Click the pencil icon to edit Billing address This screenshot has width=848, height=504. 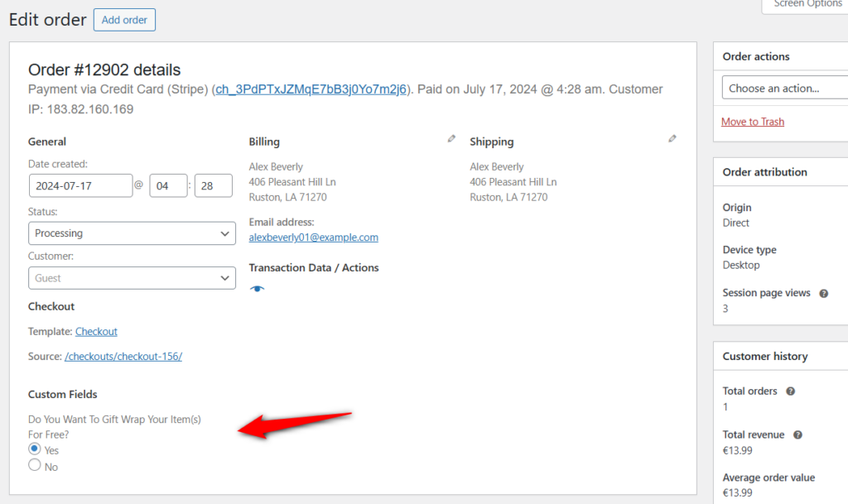[x=450, y=139]
